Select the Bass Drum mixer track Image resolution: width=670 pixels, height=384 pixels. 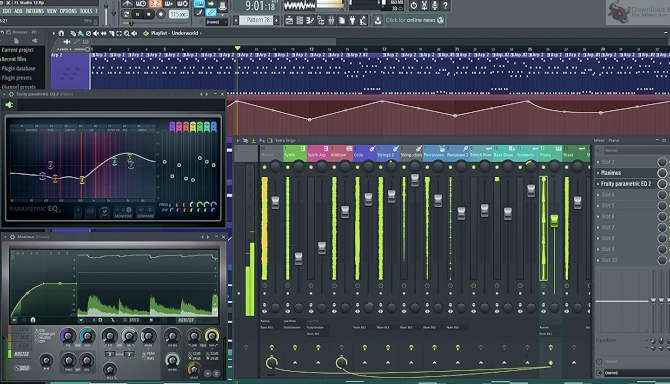[x=503, y=153]
